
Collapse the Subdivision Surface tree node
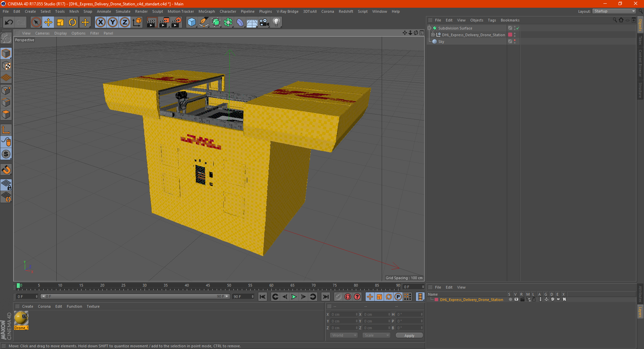429,28
